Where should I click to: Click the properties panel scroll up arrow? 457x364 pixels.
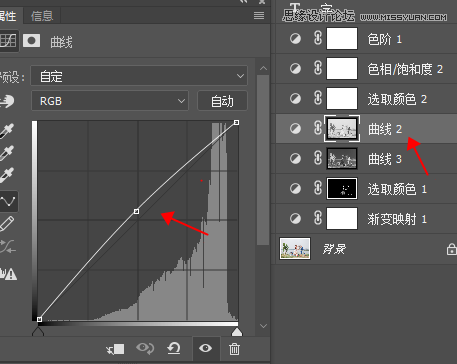click(263, 68)
